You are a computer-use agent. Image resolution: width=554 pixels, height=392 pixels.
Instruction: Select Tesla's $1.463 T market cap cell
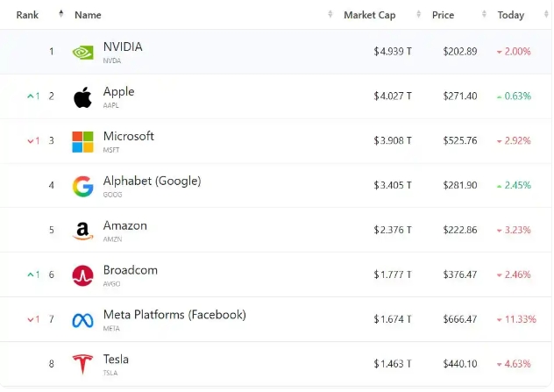pos(392,364)
